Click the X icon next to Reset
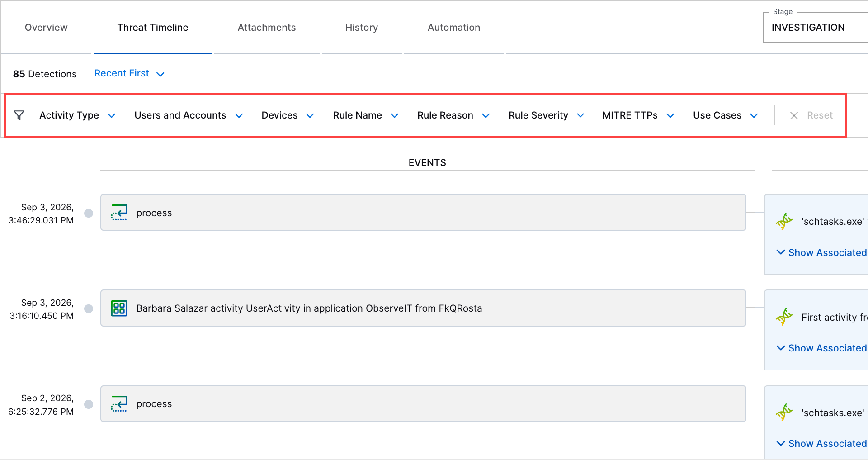The height and width of the screenshot is (460, 868). [x=794, y=116]
